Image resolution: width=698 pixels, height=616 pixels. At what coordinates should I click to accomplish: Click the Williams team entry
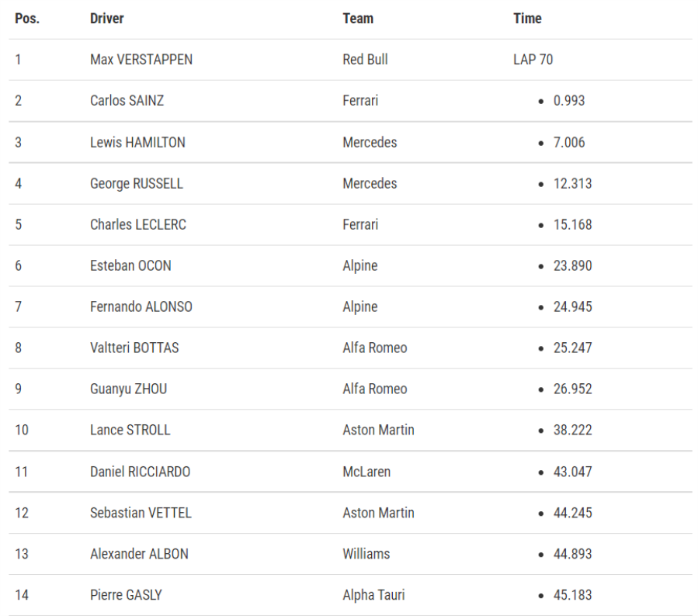(x=366, y=554)
